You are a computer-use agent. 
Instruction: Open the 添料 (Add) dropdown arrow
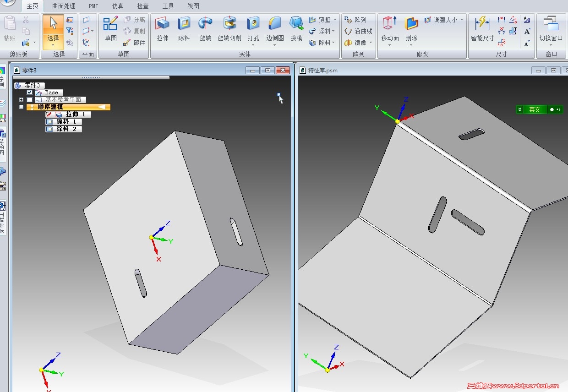333,31
